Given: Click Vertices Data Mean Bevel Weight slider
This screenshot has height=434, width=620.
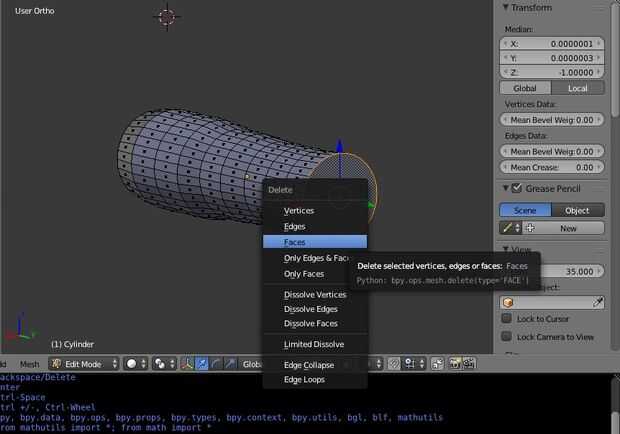Looking at the screenshot, I should click(x=552, y=120).
